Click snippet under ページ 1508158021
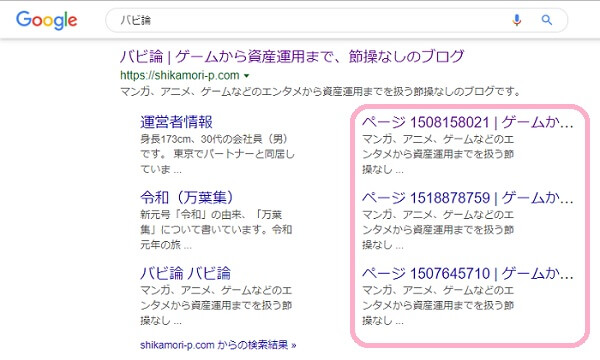The height and width of the screenshot is (360, 600). 438,154
